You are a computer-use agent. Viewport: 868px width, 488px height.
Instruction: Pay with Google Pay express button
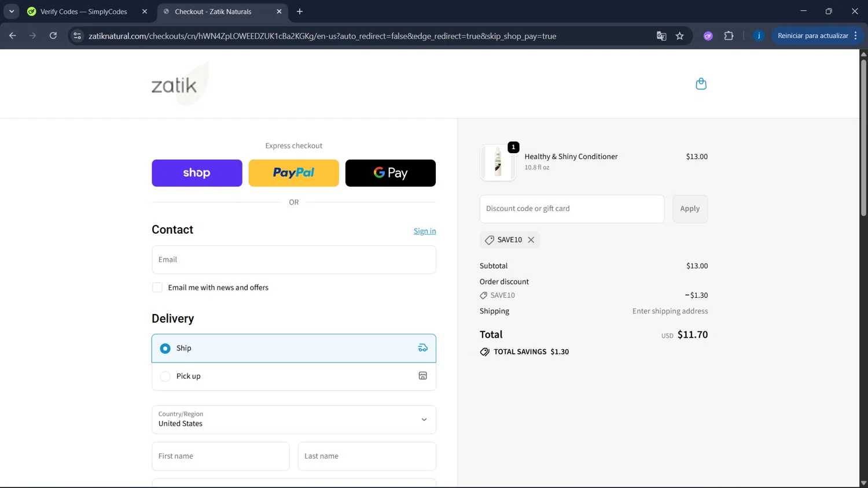(x=391, y=173)
